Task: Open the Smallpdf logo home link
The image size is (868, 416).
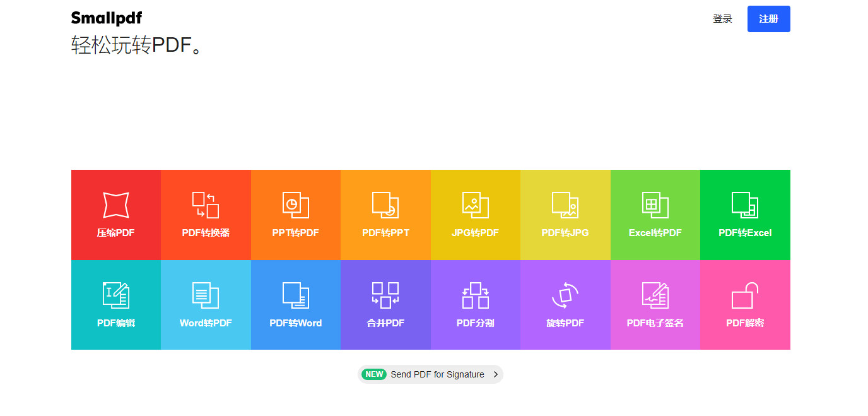Action: click(107, 18)
